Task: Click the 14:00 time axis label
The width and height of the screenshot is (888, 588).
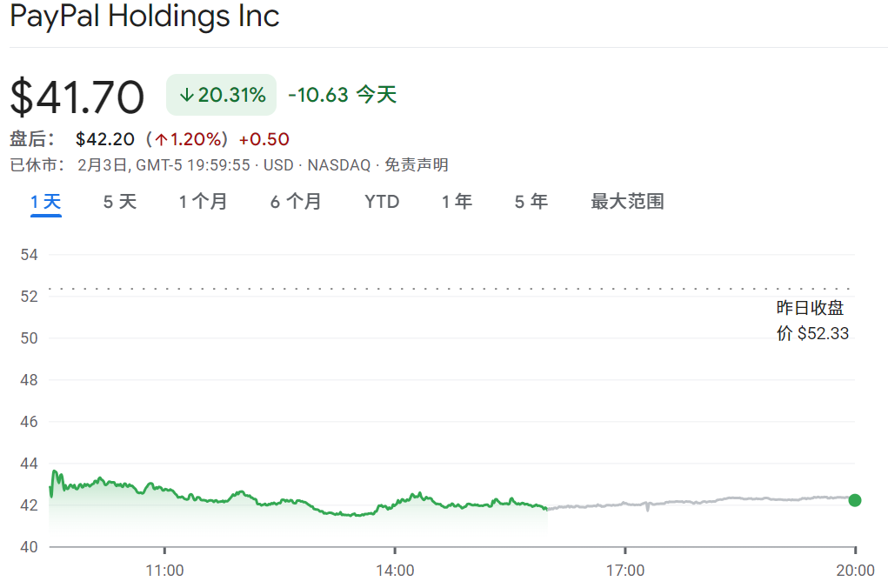Action: [397, 570]
